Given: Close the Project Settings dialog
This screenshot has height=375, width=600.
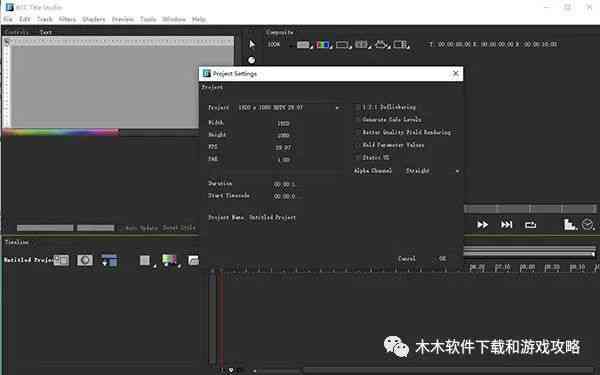Looking at the screenshot, I should point(455,73).
